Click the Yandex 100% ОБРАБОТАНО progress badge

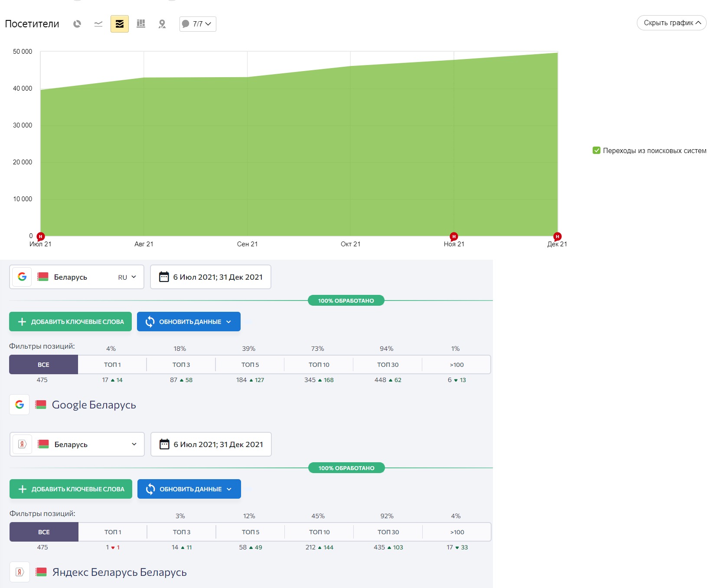tap(346, 468)
